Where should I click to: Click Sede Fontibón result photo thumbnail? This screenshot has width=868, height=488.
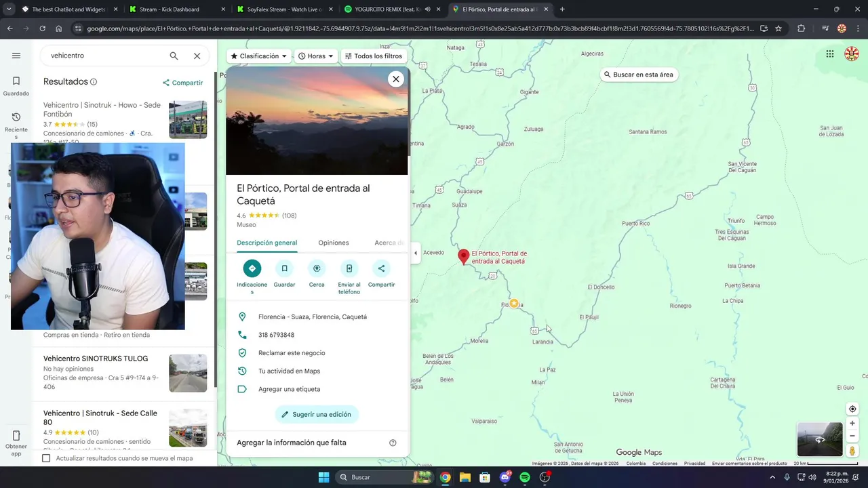(188, 120)
